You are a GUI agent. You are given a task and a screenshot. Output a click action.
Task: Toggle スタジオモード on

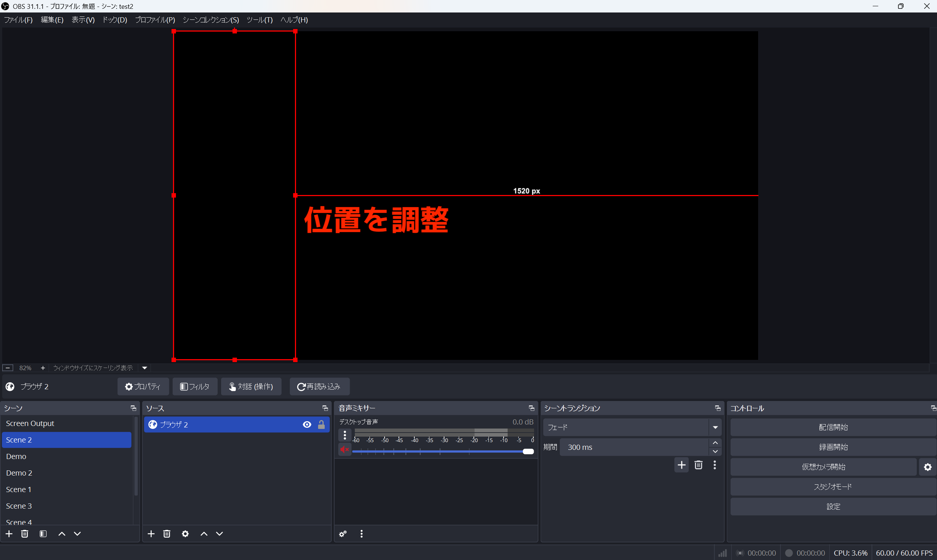pyautogui.click(x=833, y=487)
